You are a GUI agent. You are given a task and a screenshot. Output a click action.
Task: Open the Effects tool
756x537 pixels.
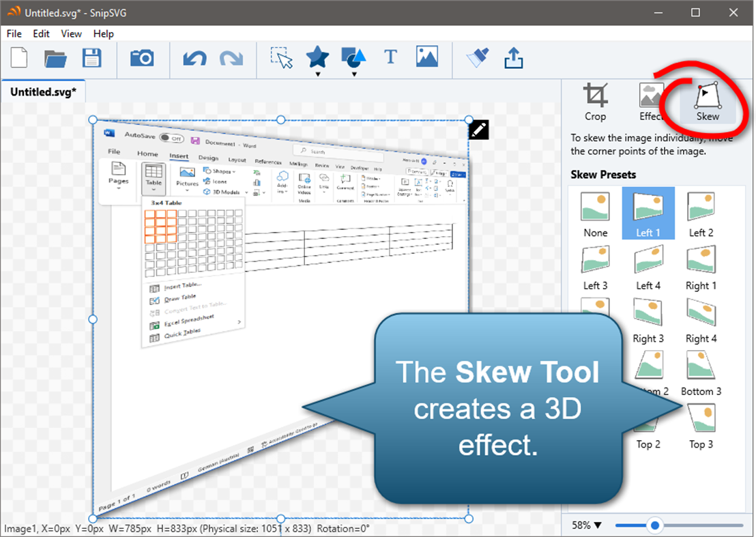pyautogui.click(x=650, y=101)
